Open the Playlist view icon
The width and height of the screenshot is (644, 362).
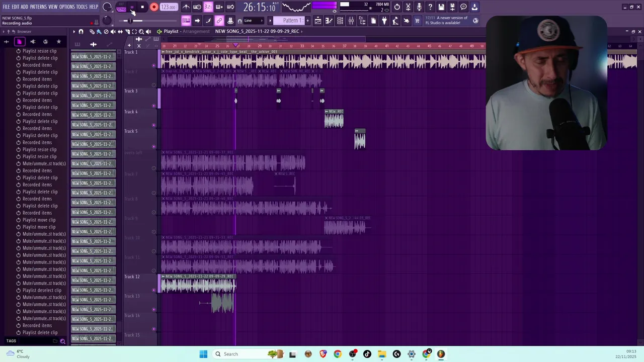[318, 21]
